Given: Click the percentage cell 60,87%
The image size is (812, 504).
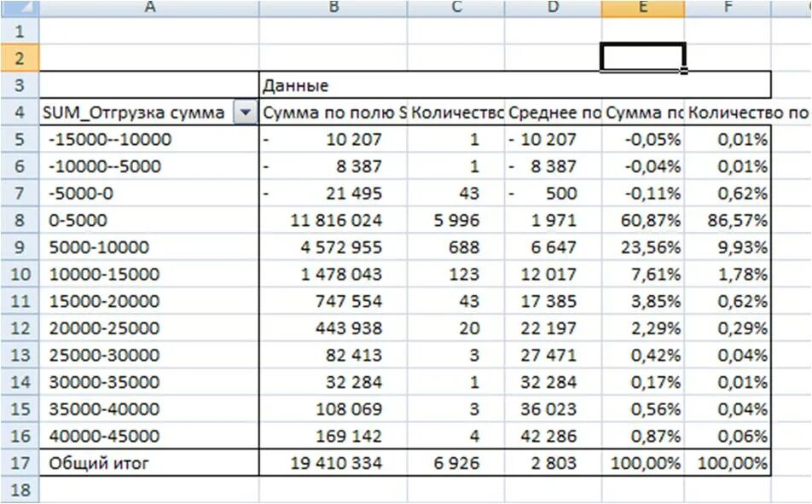Looking at the screenshot, I should 643,220.
